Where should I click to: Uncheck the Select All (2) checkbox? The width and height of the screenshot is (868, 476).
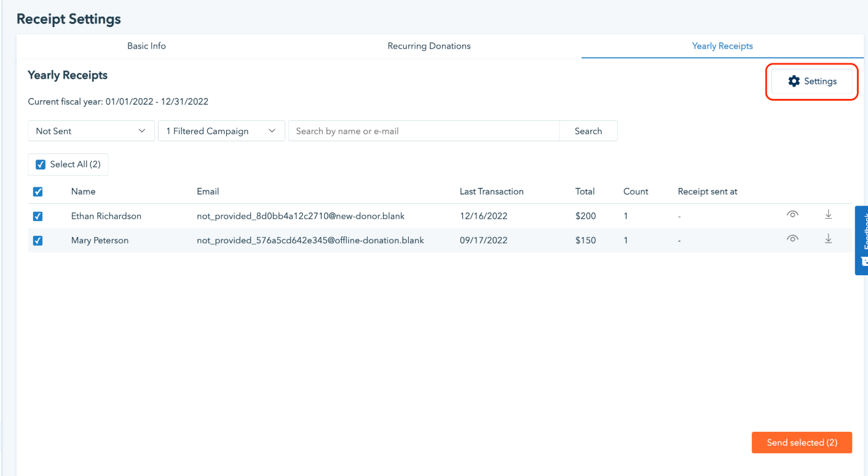pyautogui.click(x=41, y=165)
